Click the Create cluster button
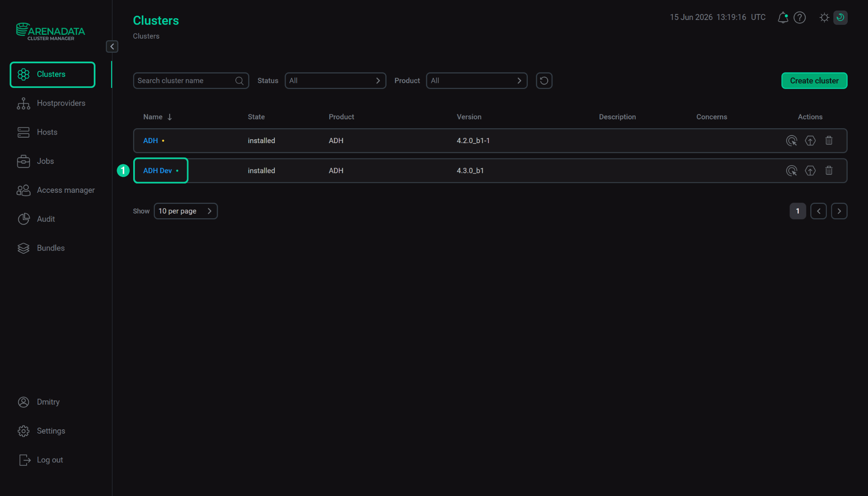Screen dimensions: 868x496 coord(814,81)
